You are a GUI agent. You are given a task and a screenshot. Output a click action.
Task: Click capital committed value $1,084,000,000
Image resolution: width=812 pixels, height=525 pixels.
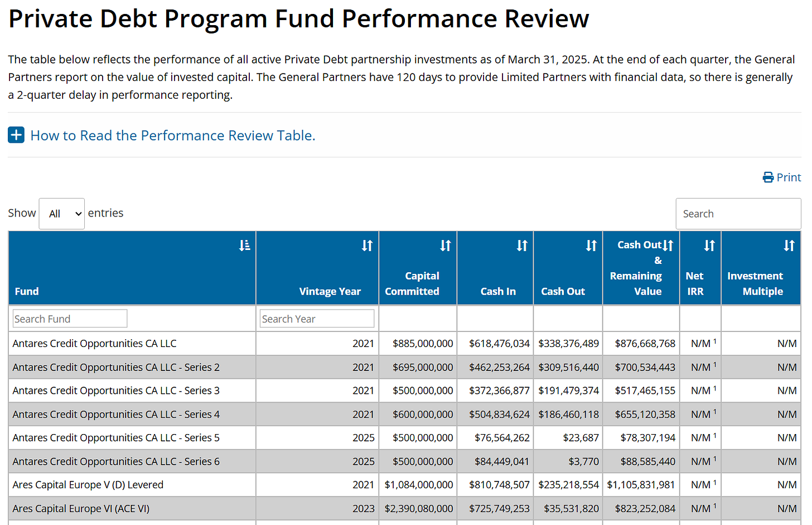pyautogui.click(x=419, y=485)
